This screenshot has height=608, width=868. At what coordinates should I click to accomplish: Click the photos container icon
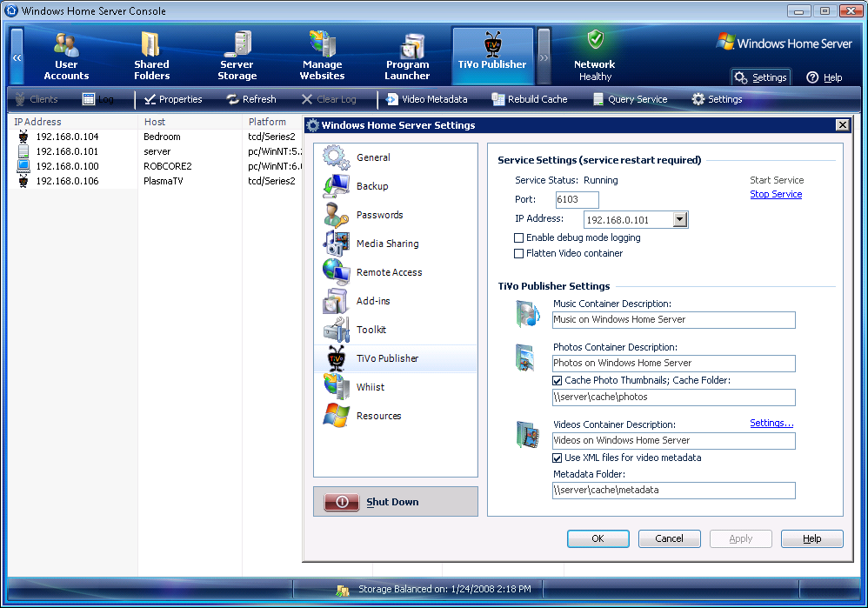tap(524, 357)
